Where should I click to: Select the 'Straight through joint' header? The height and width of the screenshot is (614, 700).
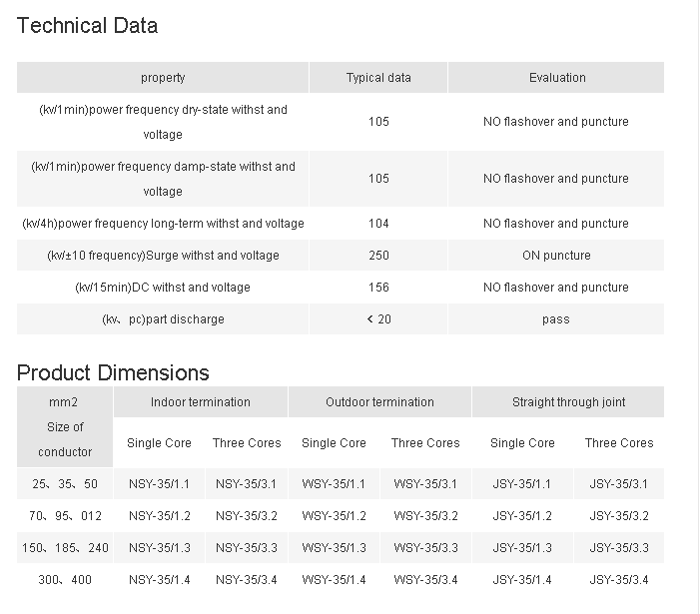568,402
